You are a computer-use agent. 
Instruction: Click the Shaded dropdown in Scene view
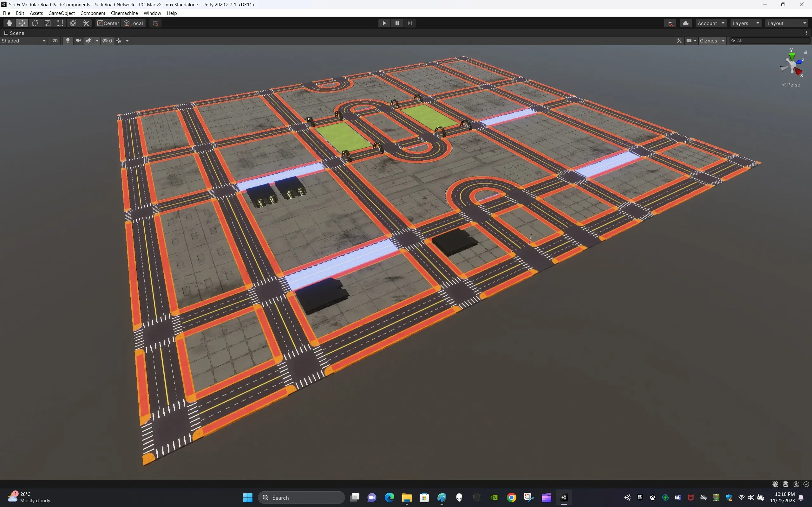(23, 40)
